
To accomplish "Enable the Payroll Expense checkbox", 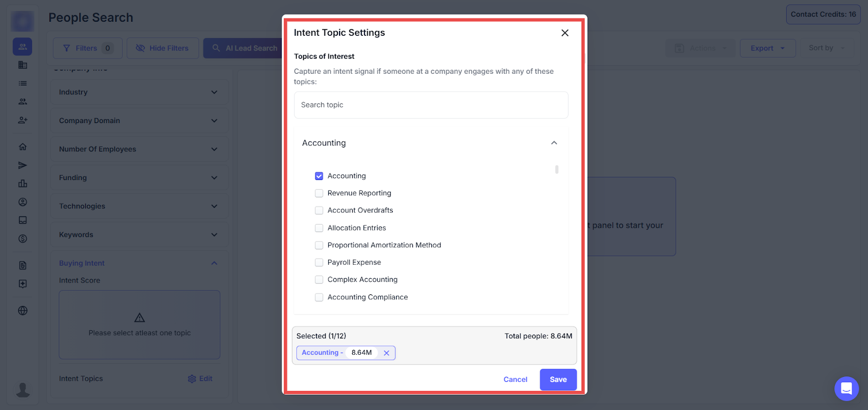I will [x=319, y=262].
